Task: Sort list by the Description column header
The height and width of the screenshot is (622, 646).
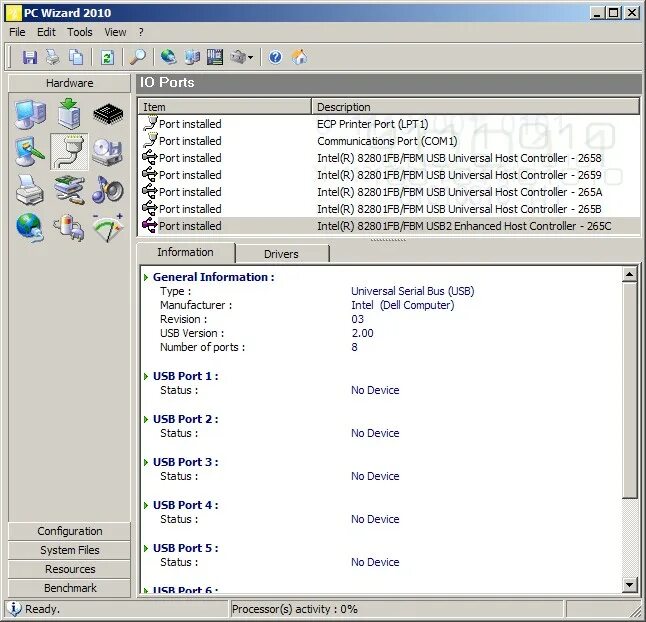Action: click(475, 107)
